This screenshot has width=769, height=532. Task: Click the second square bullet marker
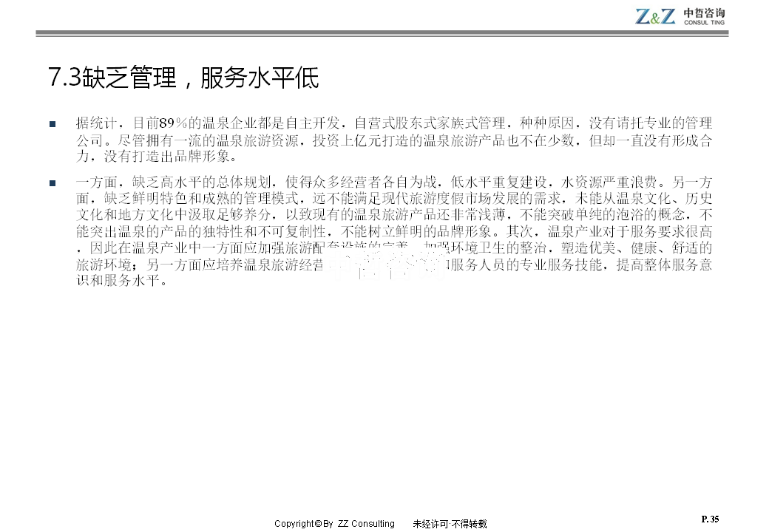tap(52, 183)
